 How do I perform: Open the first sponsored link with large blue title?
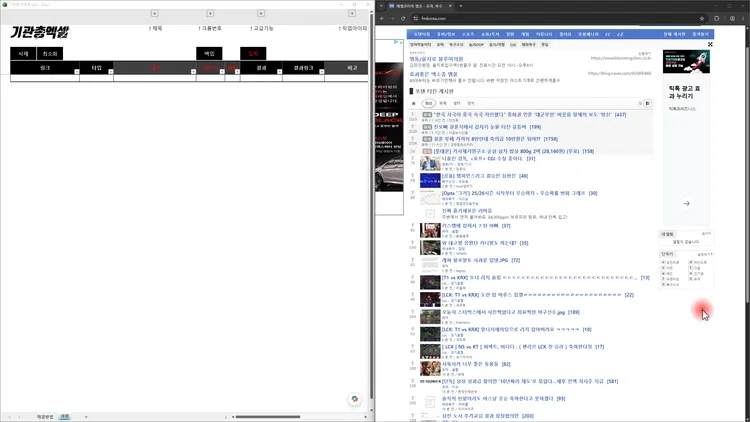[x=436, y=59]
